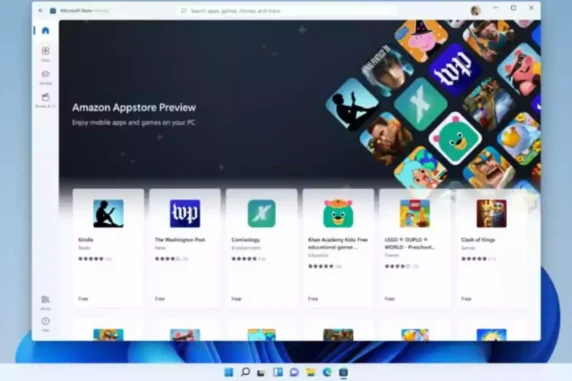Click the LEGO DUPLO WORLD icon card
Image resolution: width=572 pixels, height=381 pixels.
415,213
